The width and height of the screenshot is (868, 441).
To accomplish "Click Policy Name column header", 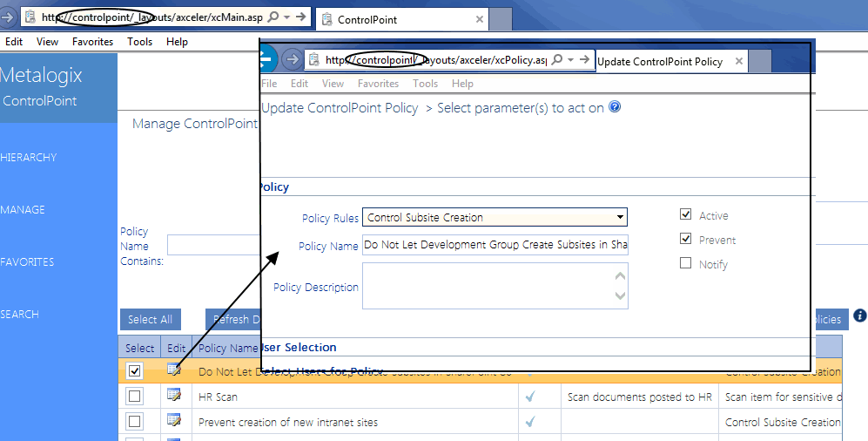I will [x=226, y=348].
